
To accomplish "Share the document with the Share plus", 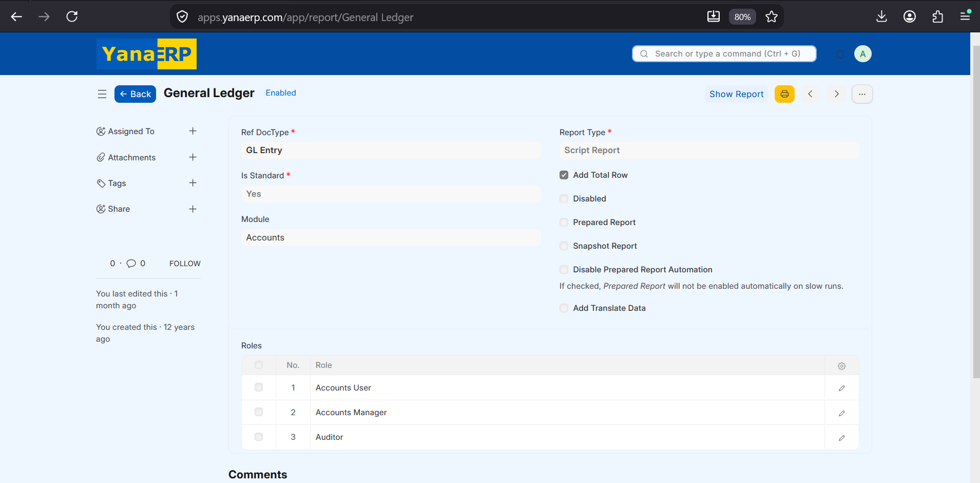I will pyautogui.click(x=193, y=209).
